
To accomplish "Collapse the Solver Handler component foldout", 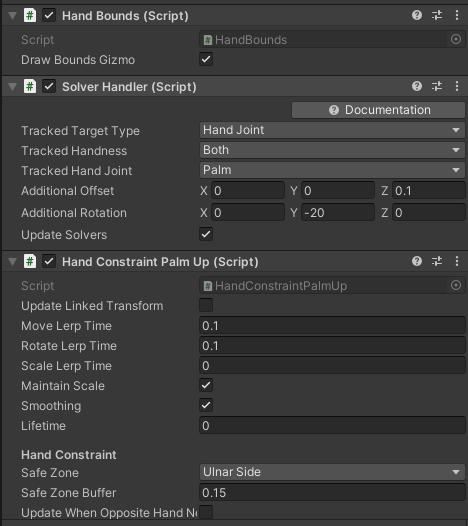I will point(12,87).
